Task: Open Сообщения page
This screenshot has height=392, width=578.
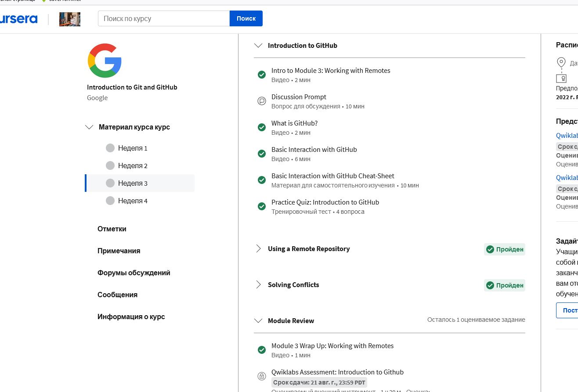Action: tap(118, 295)
